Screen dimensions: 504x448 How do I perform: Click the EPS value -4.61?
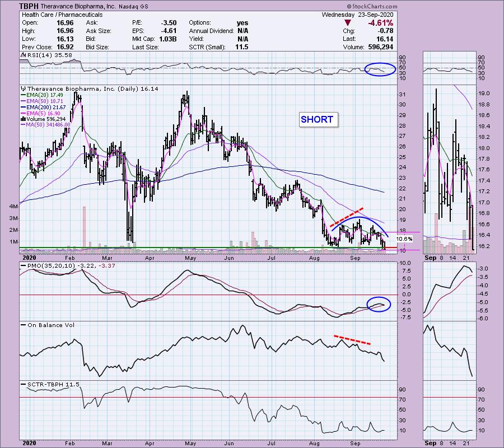click(x=169, y=31)
